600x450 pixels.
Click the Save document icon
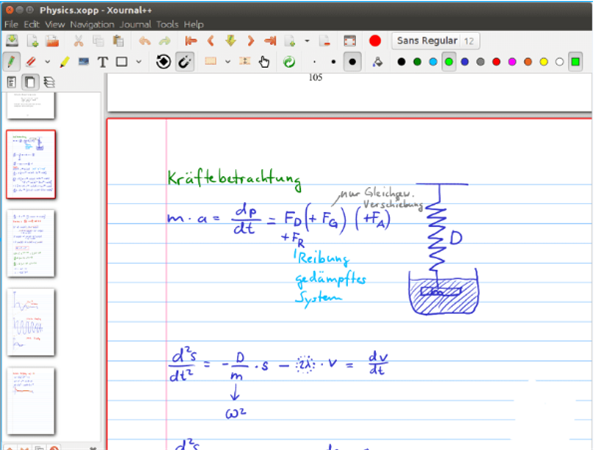pyautogui.click(x=12, y=41)
